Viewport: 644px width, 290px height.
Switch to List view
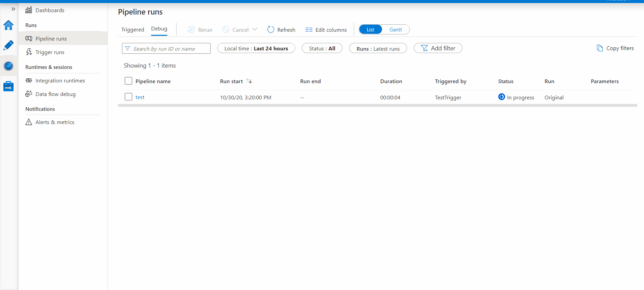(371, 30)
